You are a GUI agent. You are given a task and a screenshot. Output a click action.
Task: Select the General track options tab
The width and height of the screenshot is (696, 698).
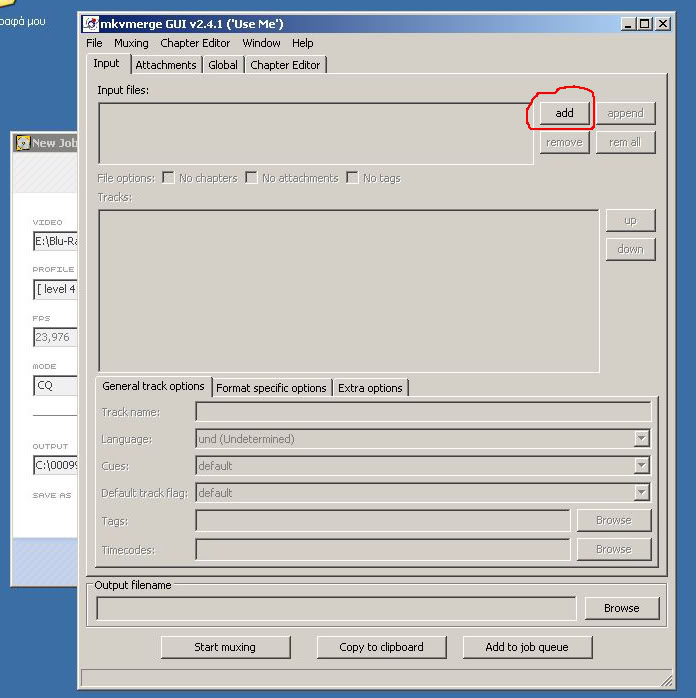(x=153, y=386)
